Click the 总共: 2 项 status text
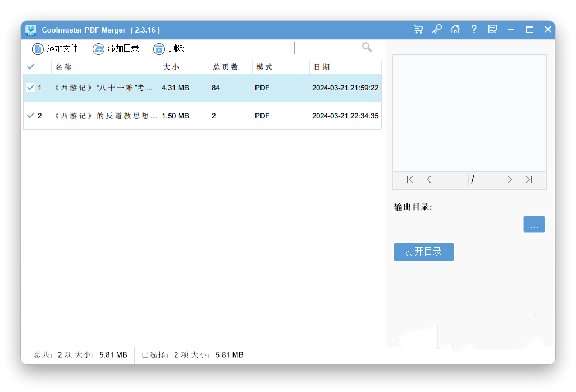576x392 pixels. tap(80, 355)
